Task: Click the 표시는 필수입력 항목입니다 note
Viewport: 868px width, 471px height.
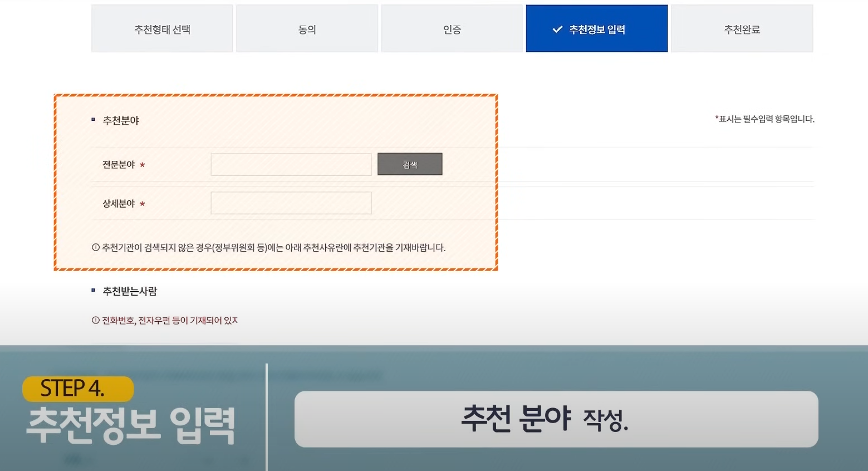Action: [765, 119]
